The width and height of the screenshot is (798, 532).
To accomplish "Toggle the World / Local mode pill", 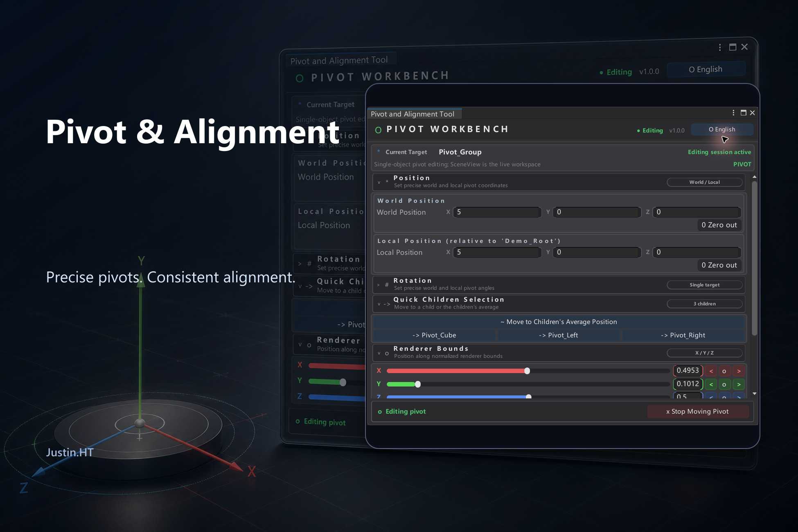I will point(704,182).
